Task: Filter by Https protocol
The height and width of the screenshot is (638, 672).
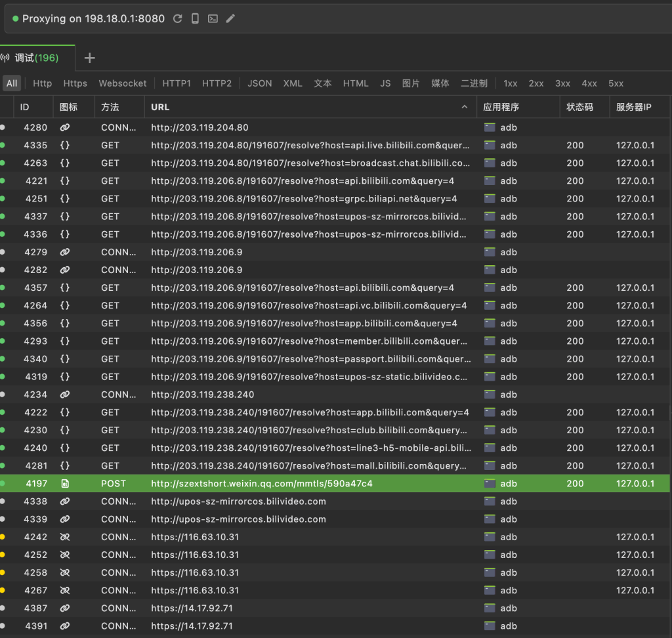Action: click(x=75, y=83)
